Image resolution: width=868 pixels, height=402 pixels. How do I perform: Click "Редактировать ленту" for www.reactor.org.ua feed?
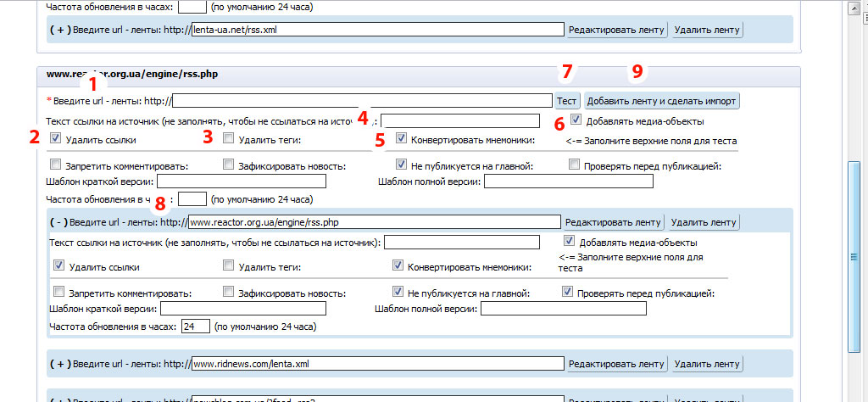(613, 222)
